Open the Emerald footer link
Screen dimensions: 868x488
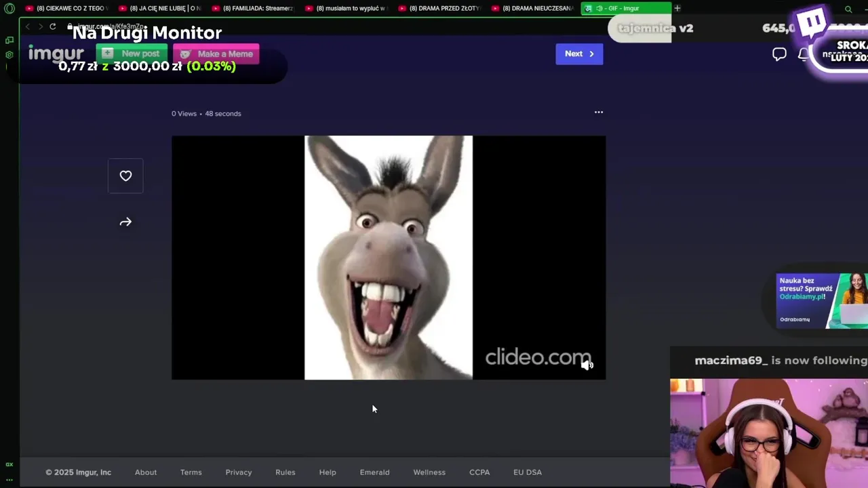pyautogui.click(x=375, y=472)
